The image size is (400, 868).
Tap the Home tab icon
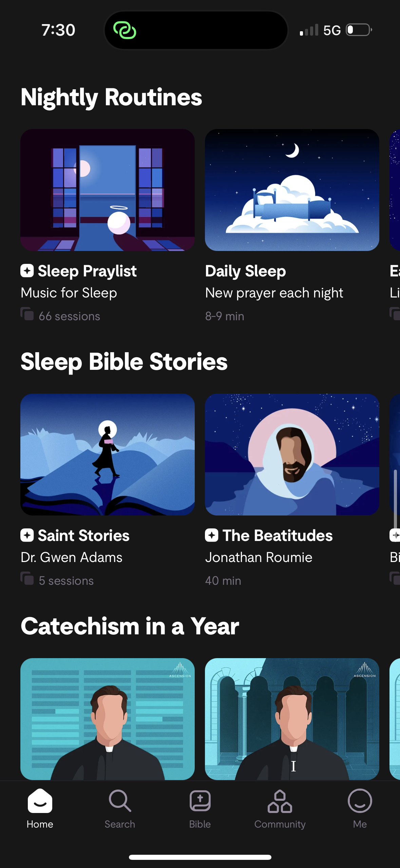tap(40, 801)
